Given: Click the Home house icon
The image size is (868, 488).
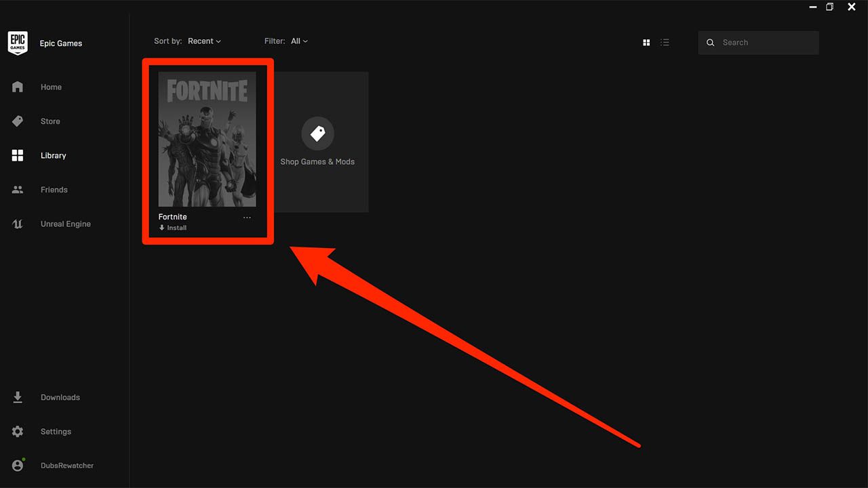Looking at the screenshot, I should click(18, 87).
